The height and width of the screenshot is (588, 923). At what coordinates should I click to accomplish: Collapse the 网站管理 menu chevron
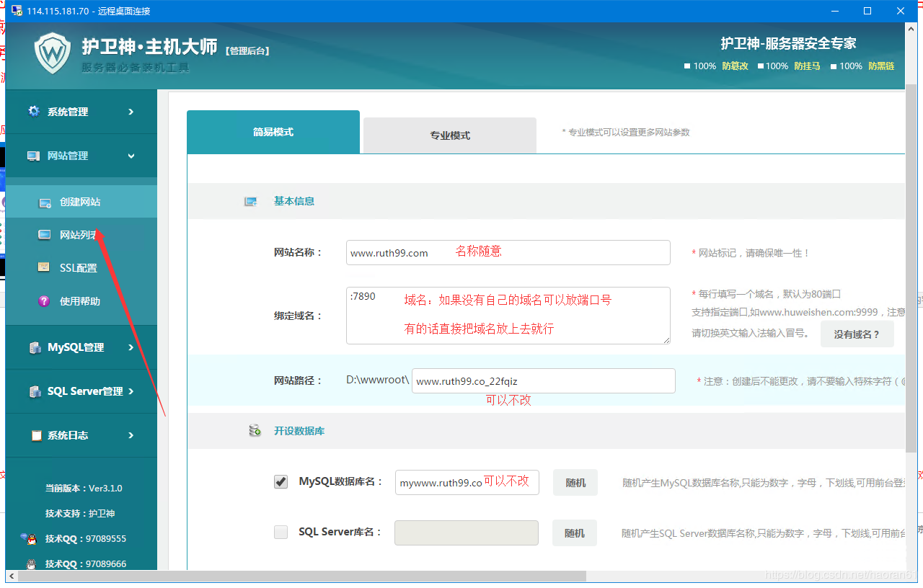coord(131,156)
